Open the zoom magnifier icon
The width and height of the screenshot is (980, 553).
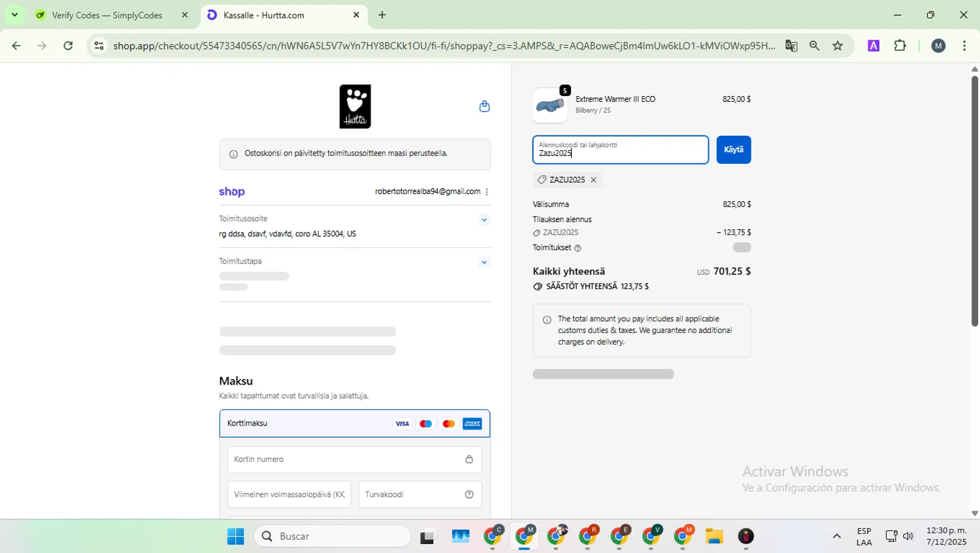pyautogui.click(x=814, y=46)
